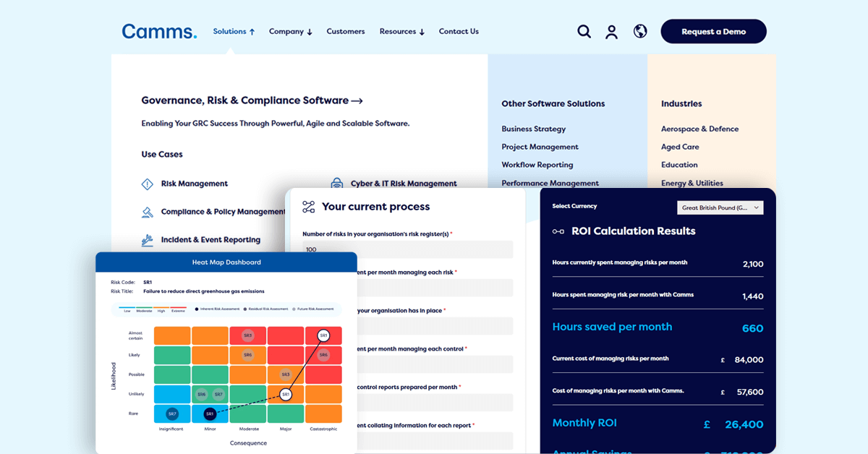The height and width of the screenshot is (454, 868).
Task: Click the Camms logo
Action: 159,32
